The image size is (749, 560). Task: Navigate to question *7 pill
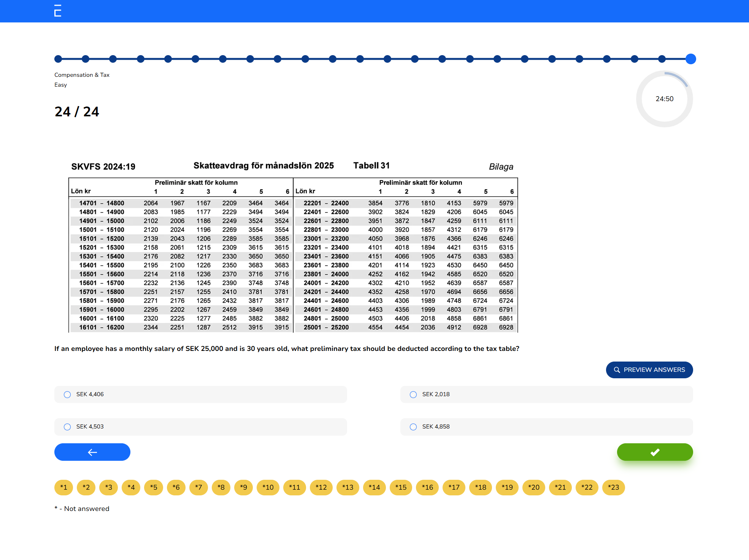[198, 487]
